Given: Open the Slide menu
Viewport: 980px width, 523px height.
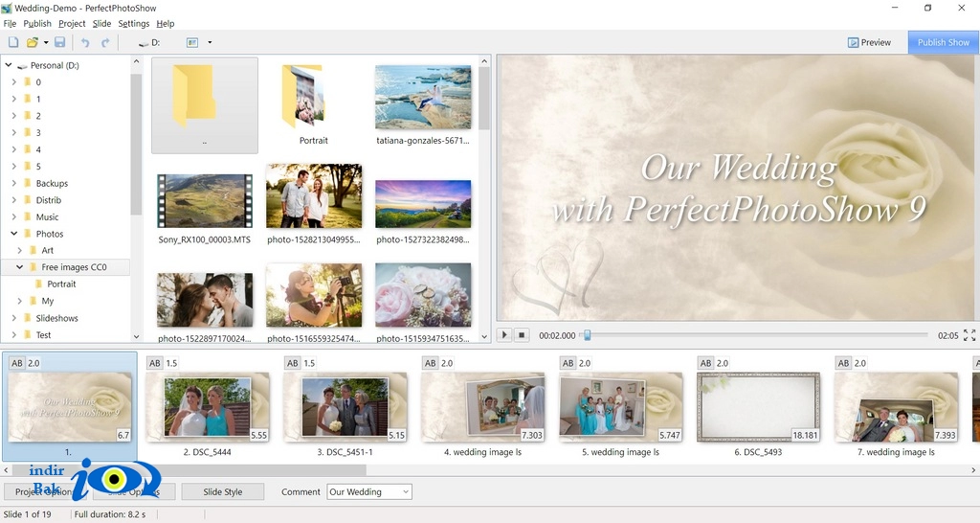Looking at the screenshot, I should point(101,24).
